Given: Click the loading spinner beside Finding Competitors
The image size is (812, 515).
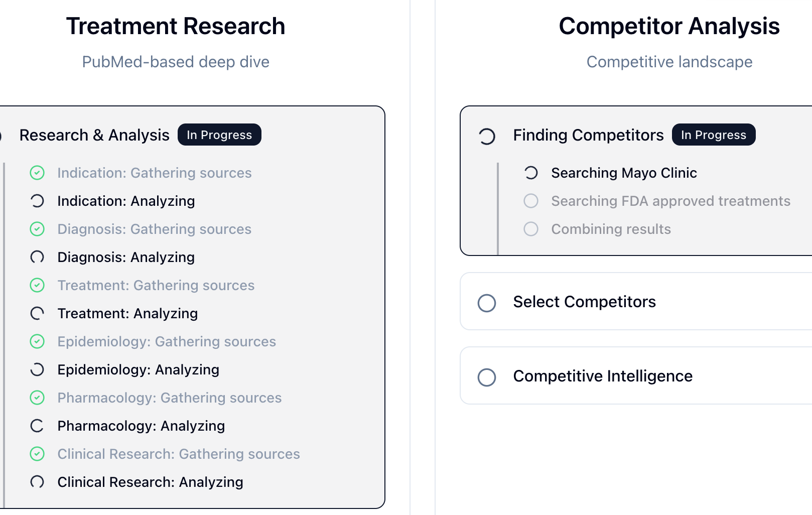Looking at the screenshot, I should pos(487,136).
